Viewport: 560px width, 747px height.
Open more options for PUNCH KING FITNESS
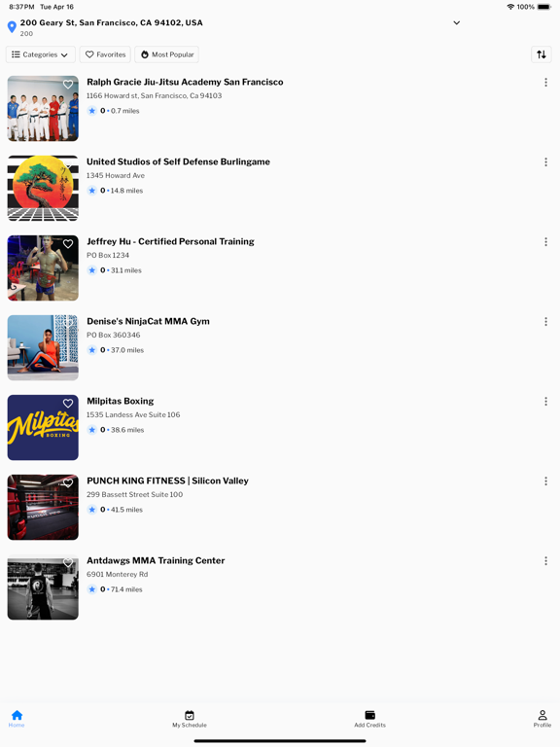[x=545, y=481]
